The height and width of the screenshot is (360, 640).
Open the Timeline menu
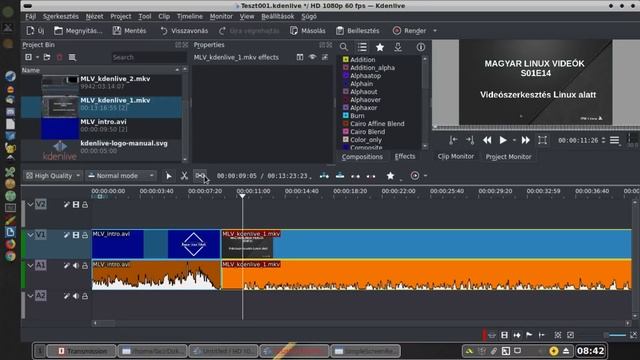(x=190, y=17)
